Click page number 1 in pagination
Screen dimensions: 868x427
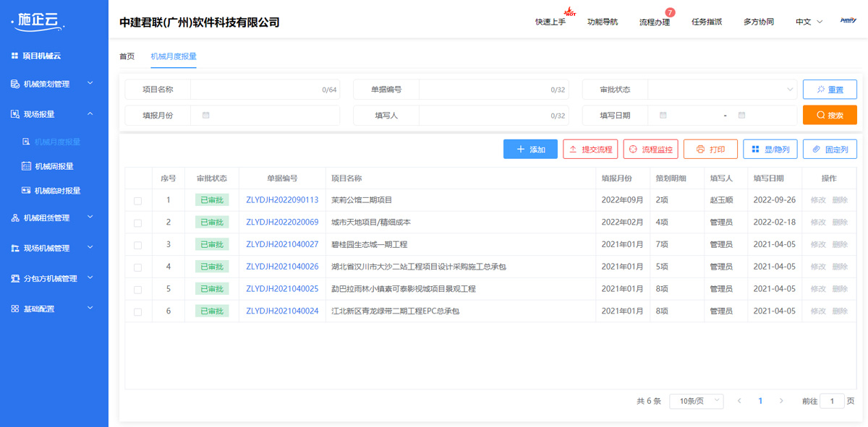(x=760, y=401)
